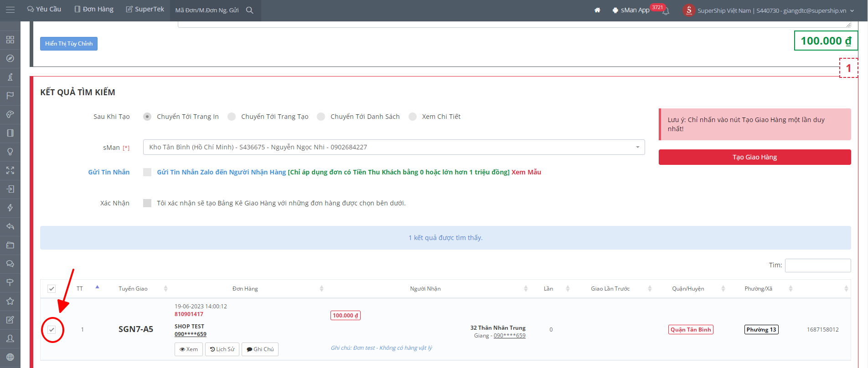
Task: Go to home via house icon
Action: tap(597, 10)
